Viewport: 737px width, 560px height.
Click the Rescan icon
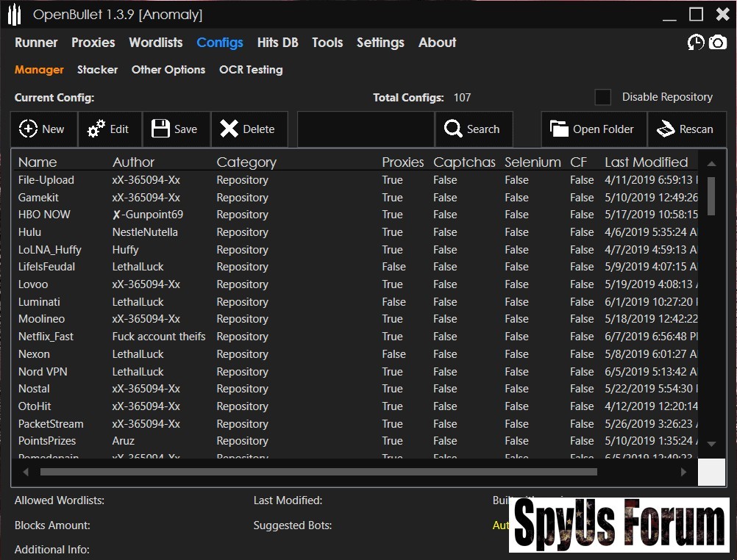coord(666,129)
